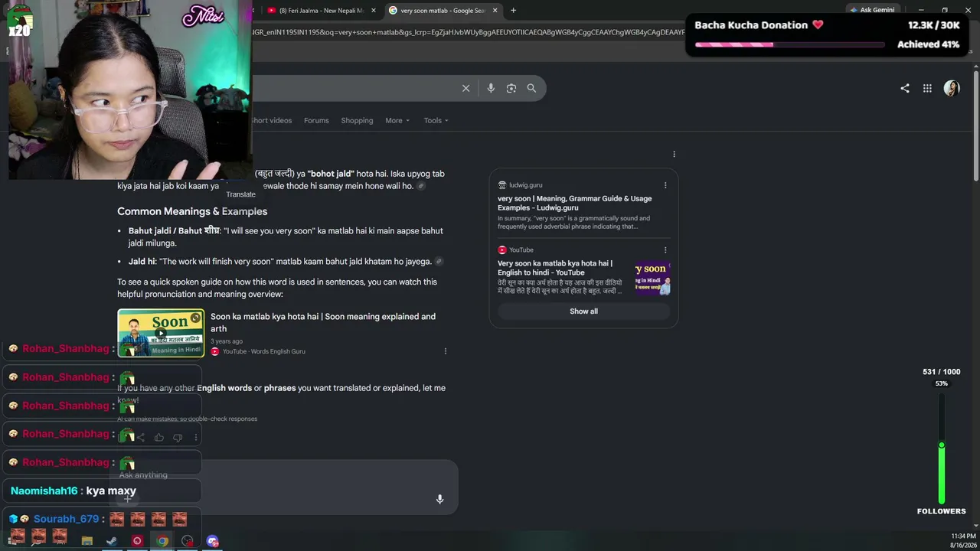
Task: Open the red circular app on the taskbar
Action: [137, 541]
